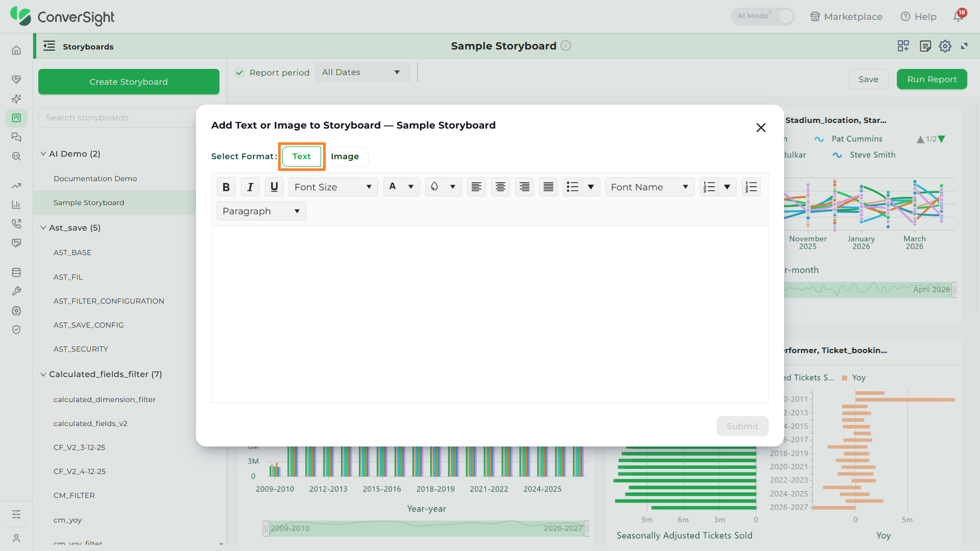Click Run Report

(932, 79)
